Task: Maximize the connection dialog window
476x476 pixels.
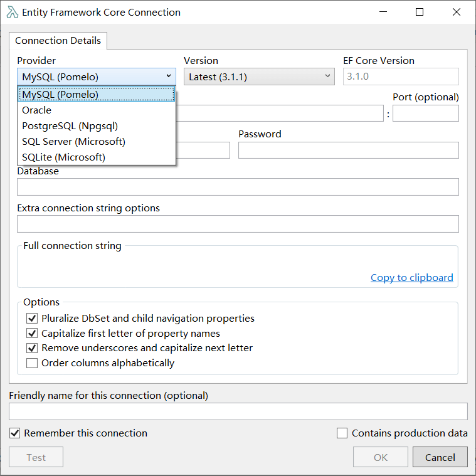Action: (420, 12)
